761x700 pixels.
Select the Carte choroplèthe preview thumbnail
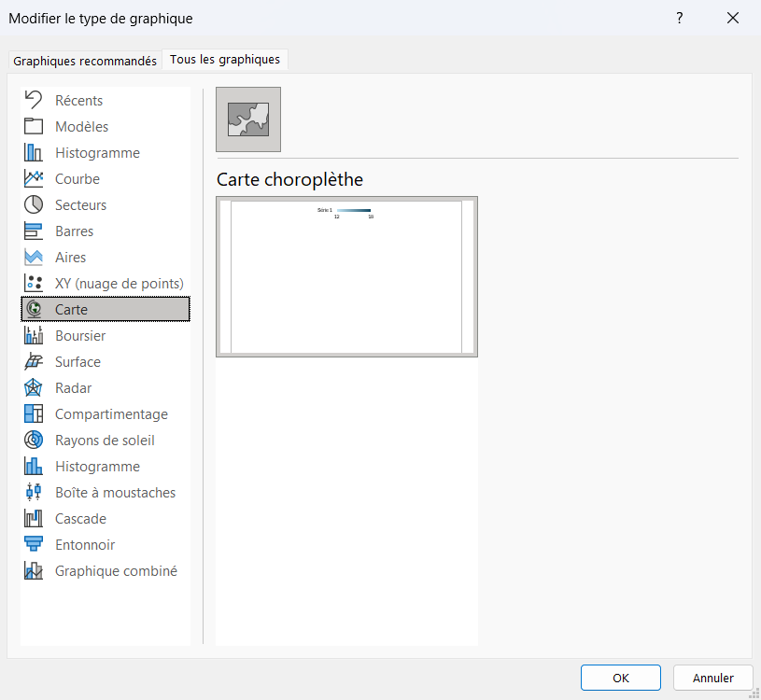coord(346,276)
